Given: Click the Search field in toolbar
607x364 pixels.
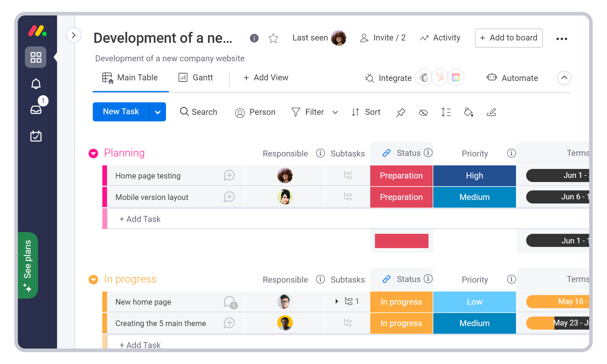Looking at the screenshot, I should tap(198, 112).
